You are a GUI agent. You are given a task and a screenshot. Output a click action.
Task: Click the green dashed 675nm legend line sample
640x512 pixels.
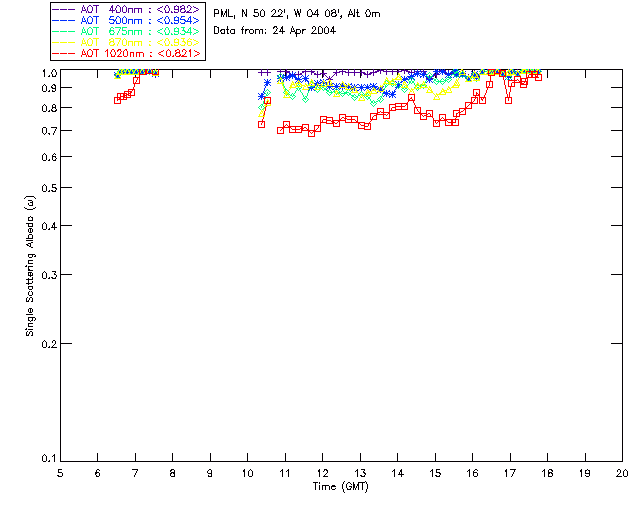coord(64,31)
